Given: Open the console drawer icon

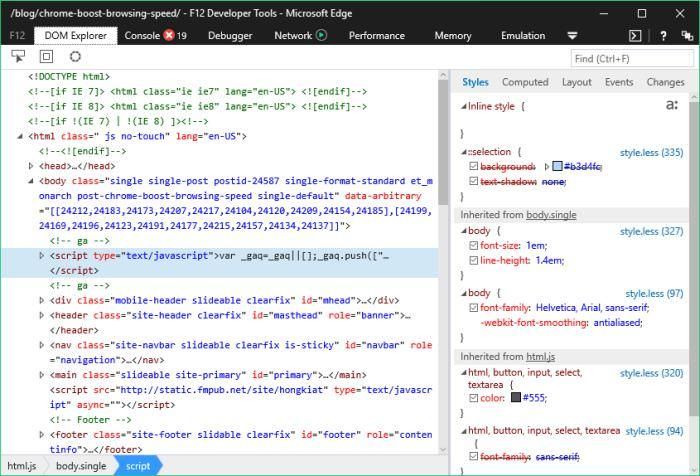Looking at the screenshot, I should point(635,35).
